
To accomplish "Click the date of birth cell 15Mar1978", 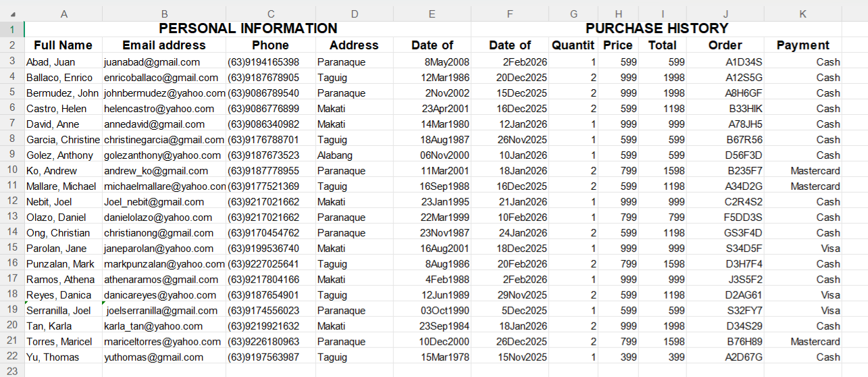I will click(x=432, y=357).
